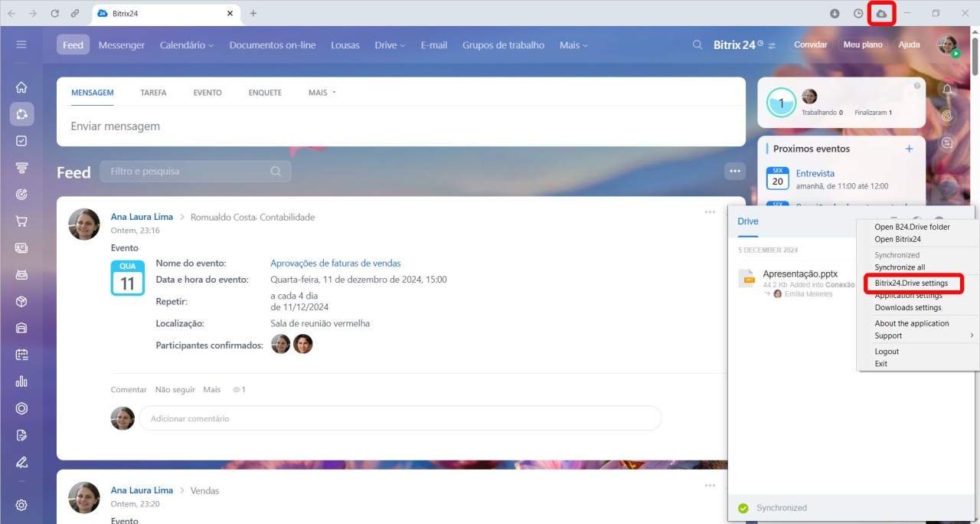Open the Apresentação.pptx file in Drive panel
Screen dimensions: 980x524
pos(800,273)
